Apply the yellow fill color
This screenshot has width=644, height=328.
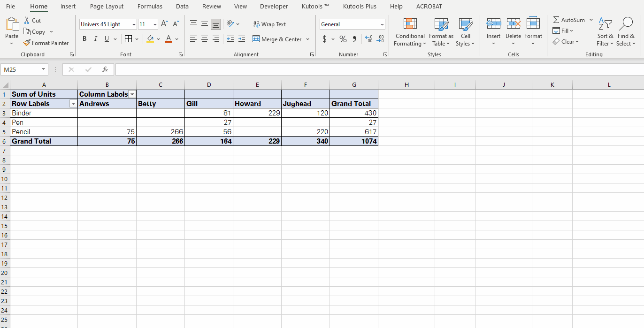pos(150,39)
